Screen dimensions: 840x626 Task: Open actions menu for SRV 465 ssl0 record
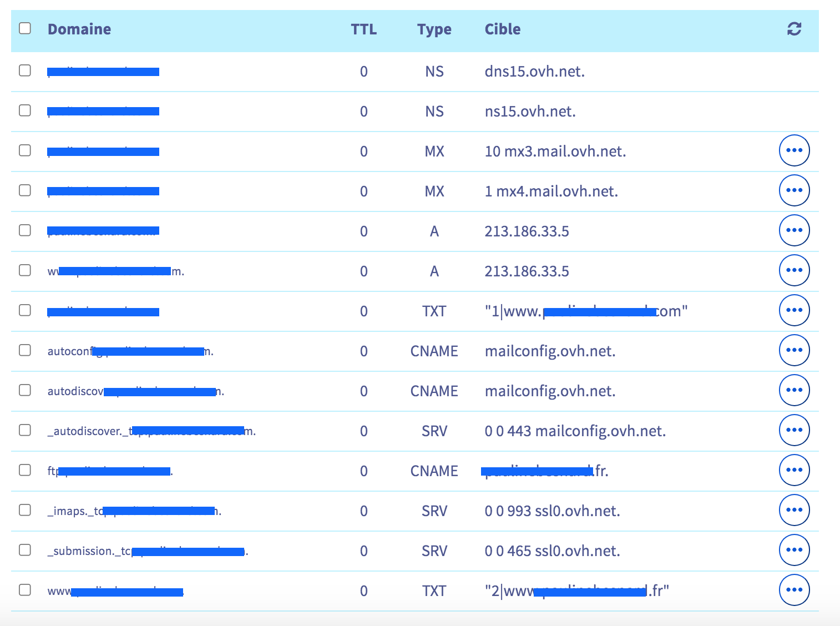[794, 550]
